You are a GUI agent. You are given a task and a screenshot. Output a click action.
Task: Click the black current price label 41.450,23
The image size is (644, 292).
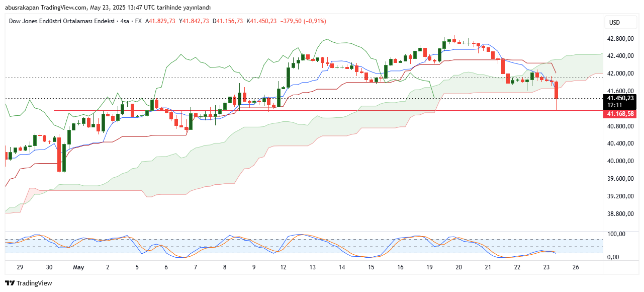click(621, 98)
